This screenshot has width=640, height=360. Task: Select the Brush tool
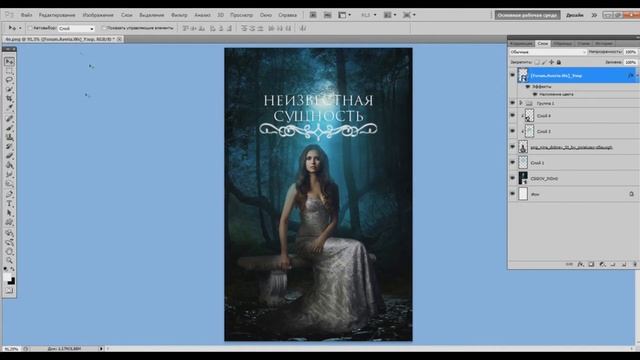[x=9, y=128]
